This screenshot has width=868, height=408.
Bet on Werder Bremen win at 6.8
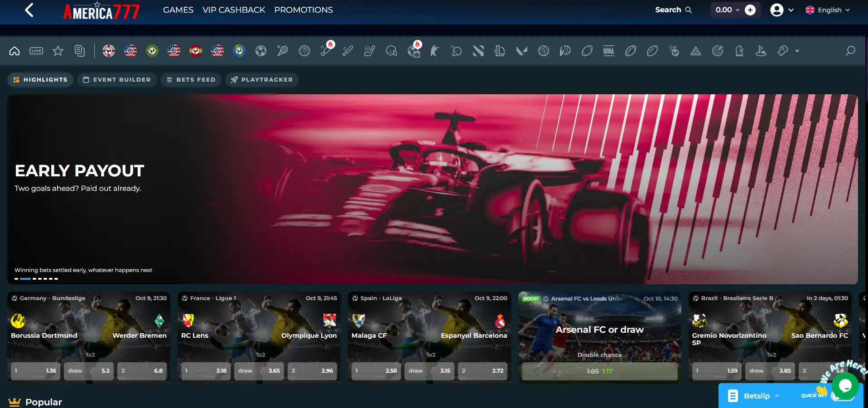pyautogui.click(x=142, y=371)
